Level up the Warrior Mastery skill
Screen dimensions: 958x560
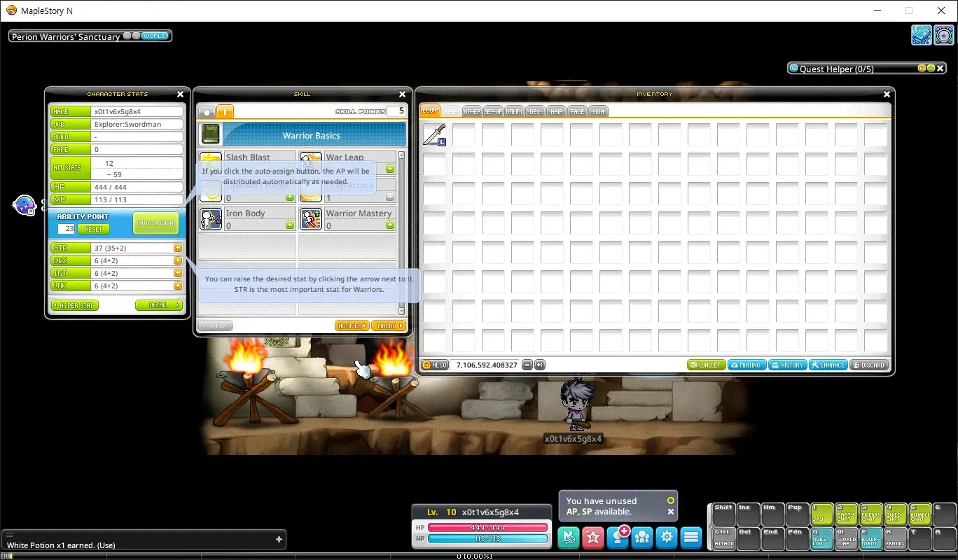[x=390, y=225]
